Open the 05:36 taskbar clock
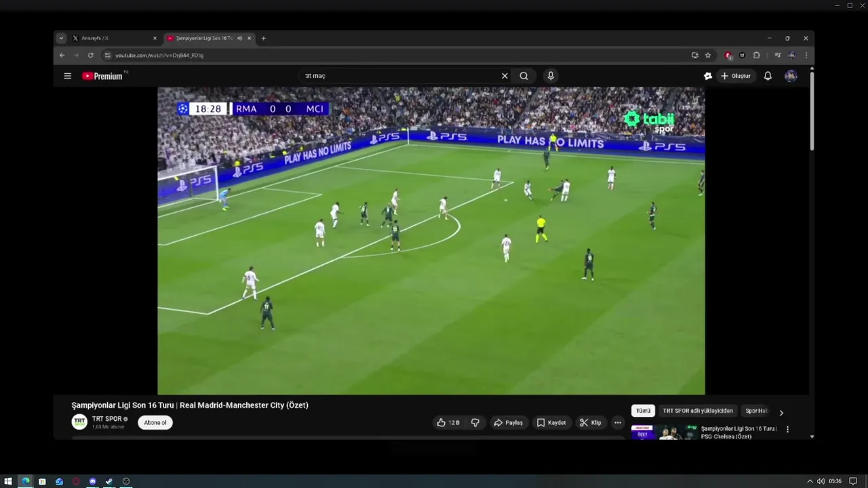Viewport: 868px width, 488px height. [835, 481]
